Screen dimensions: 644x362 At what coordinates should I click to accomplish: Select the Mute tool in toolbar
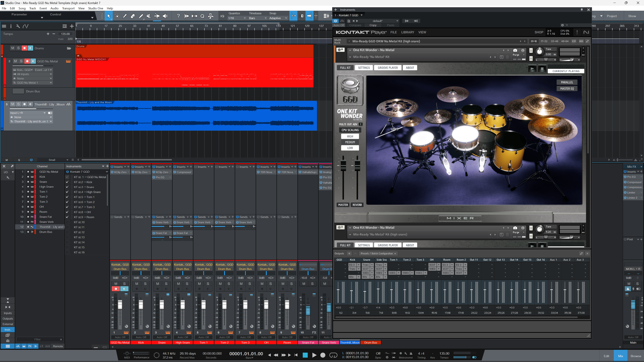tap(149, 16)
